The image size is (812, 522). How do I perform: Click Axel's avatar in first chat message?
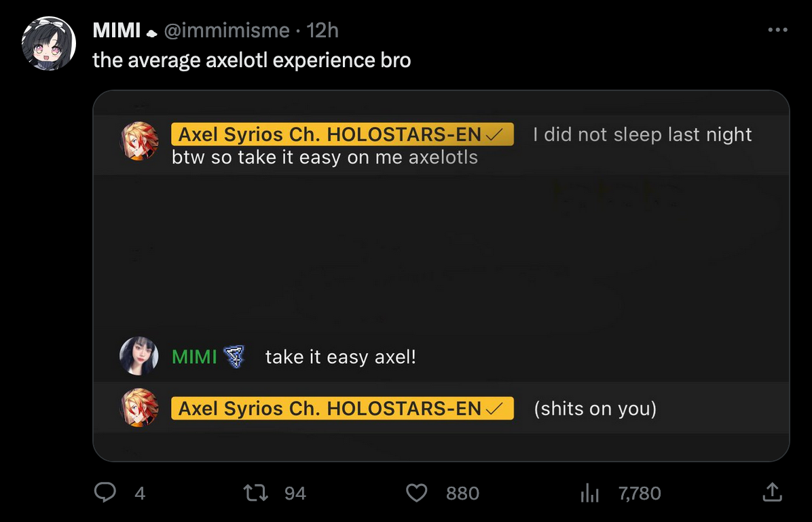[x=139, y=141]
